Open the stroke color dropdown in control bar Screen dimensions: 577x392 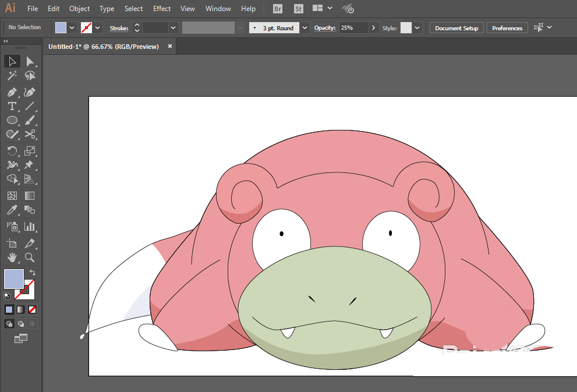tap(97, 27)
